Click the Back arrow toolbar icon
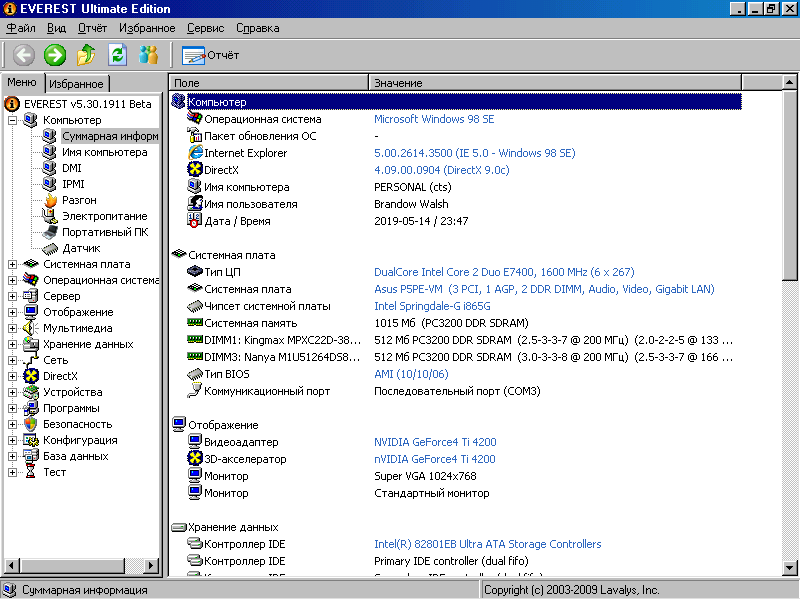The height and width of the screenshot is (600, 800). coord(24,55)
